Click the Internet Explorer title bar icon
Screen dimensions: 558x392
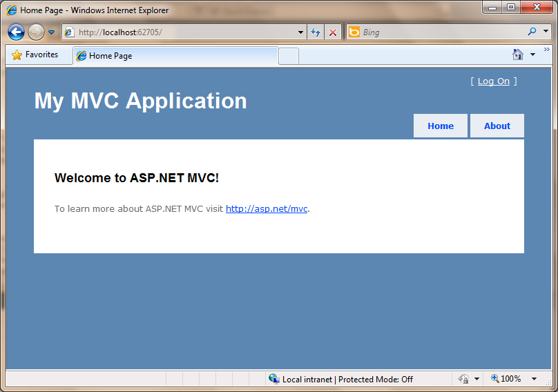point(12,10)
